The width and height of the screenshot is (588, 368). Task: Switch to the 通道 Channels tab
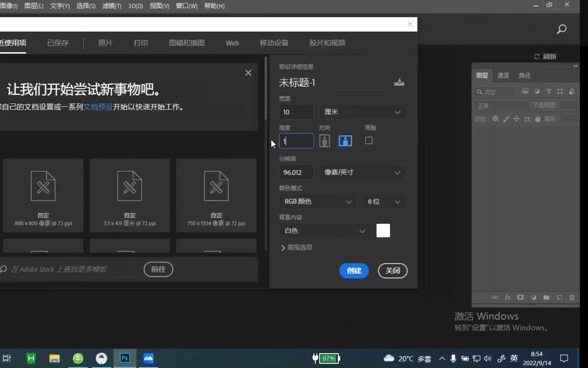pyautogui.click(x=503, y=75)
